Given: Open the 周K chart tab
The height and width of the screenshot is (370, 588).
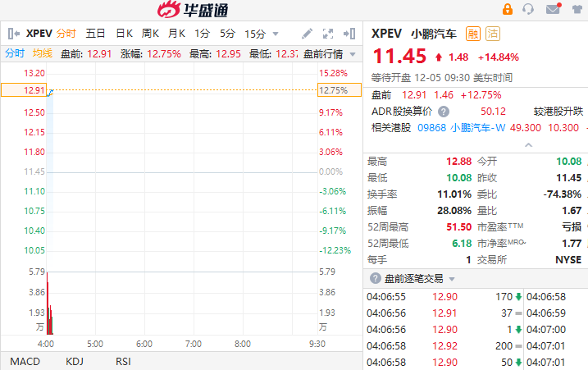Looking at the screenshot, I should coord(150,34).
